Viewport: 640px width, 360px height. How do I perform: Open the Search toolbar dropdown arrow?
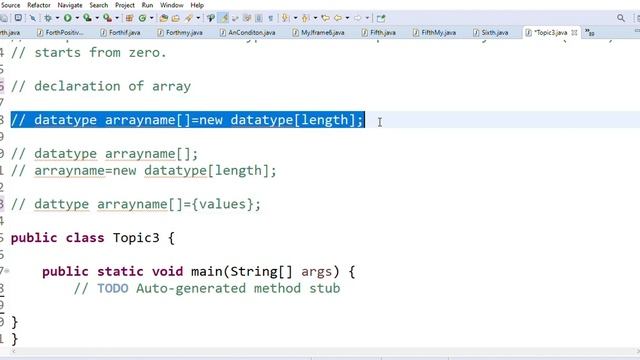click(x=198, y=18)
